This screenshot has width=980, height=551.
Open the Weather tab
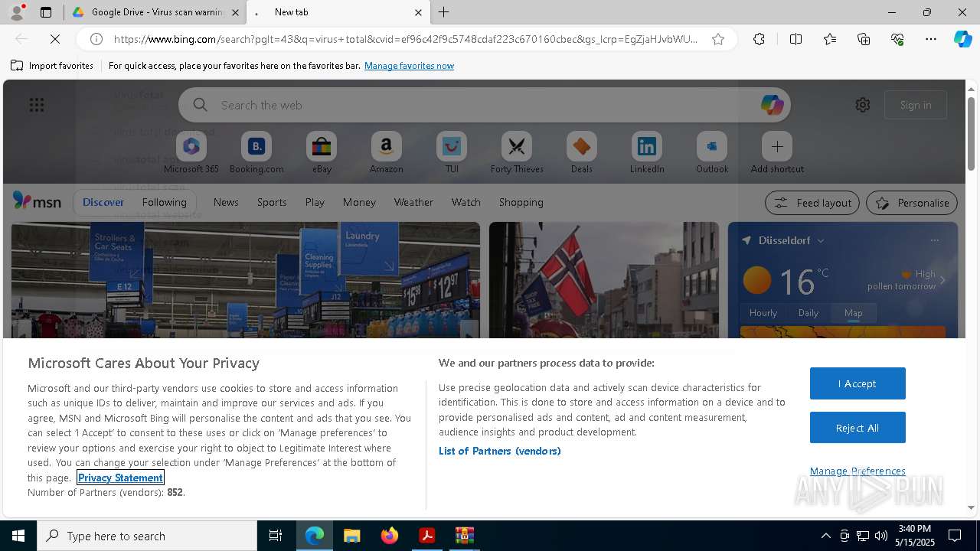click(x=413, y=202)
